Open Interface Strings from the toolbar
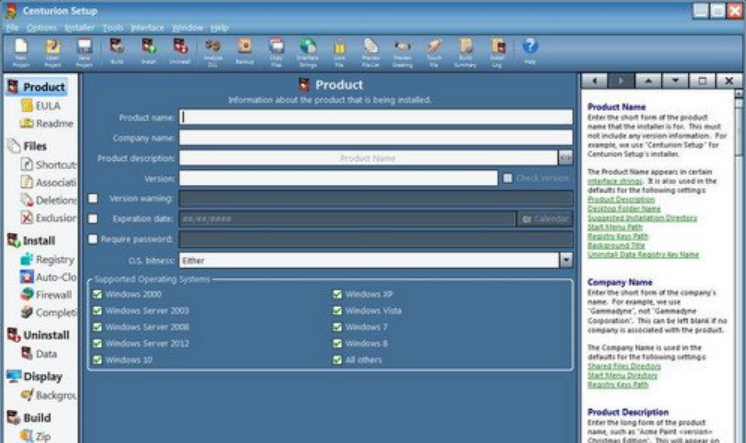The image size is (746, 443). [x=308, y=52]
